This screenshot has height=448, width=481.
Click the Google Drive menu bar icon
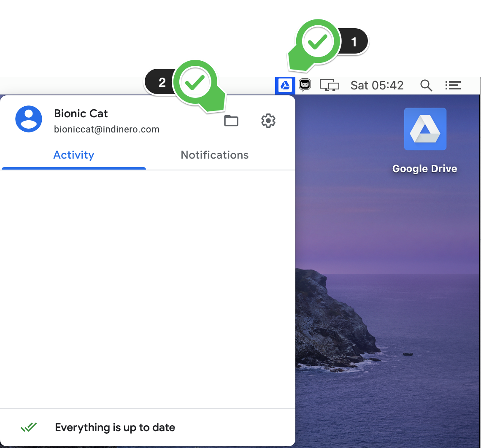pos(285,85)
